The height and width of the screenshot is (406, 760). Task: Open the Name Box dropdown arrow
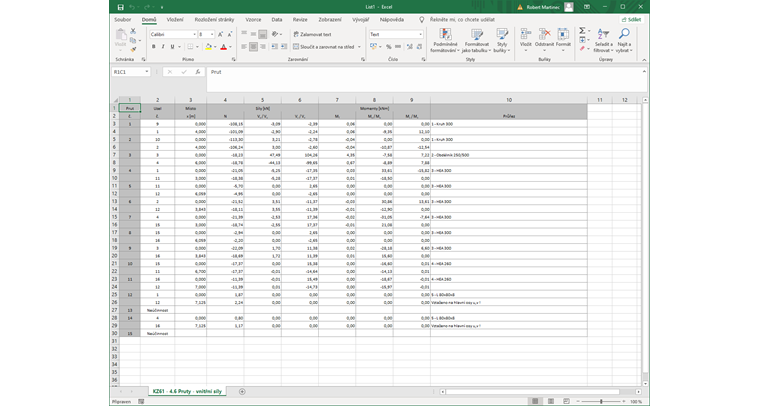[146, 72]
